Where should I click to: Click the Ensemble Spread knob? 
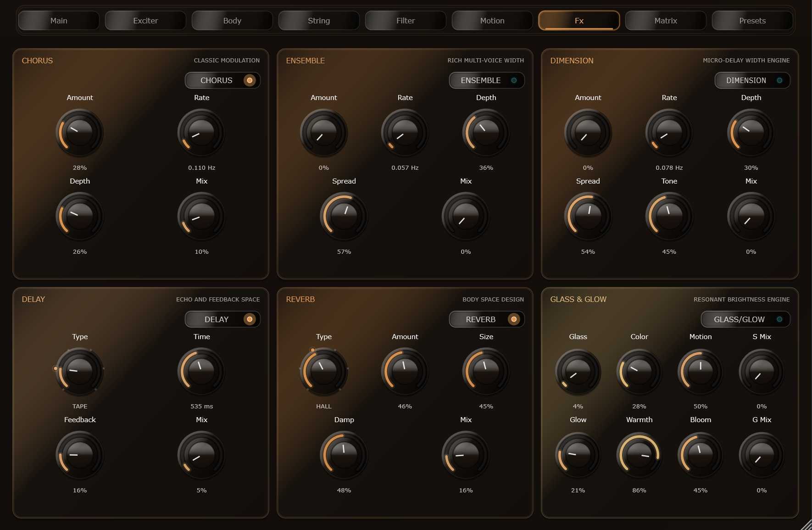pos(344,216)
